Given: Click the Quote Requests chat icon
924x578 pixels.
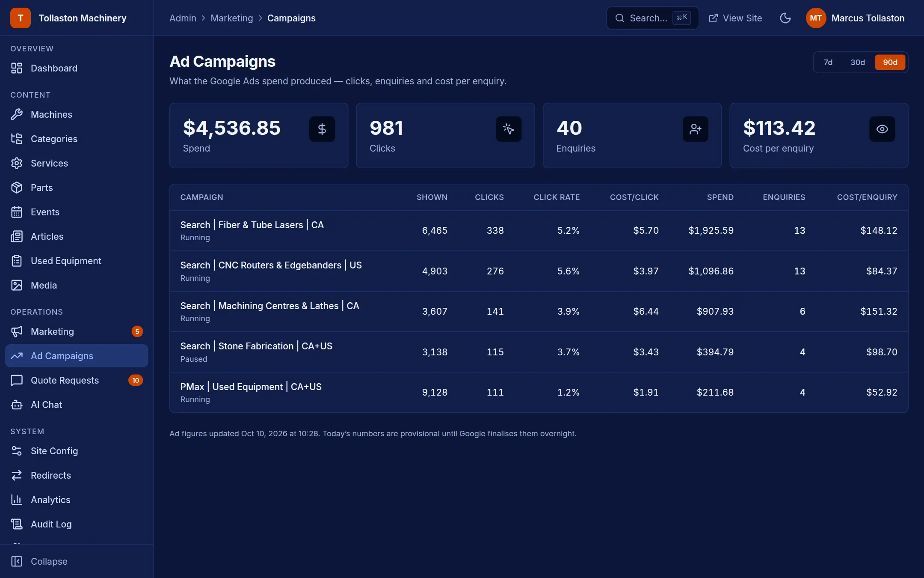Looking at the screenshot, I should coord(17,380).
